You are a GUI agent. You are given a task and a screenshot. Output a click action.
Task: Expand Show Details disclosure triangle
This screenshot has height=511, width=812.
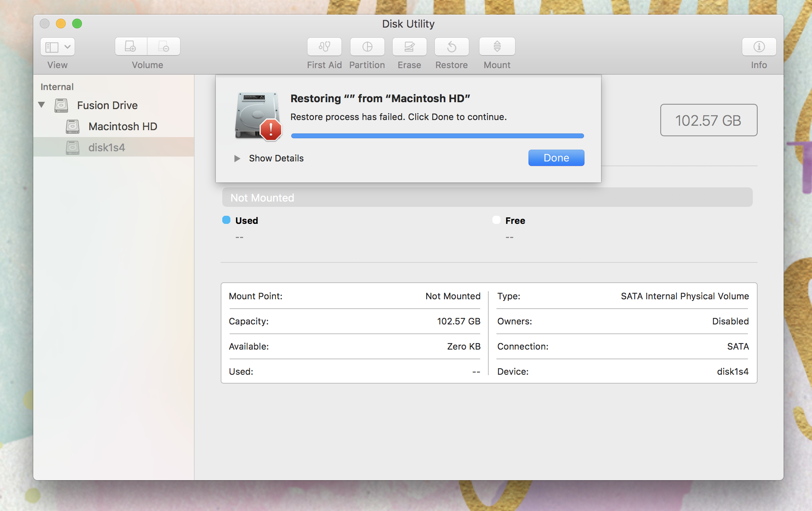coord(237,159)
